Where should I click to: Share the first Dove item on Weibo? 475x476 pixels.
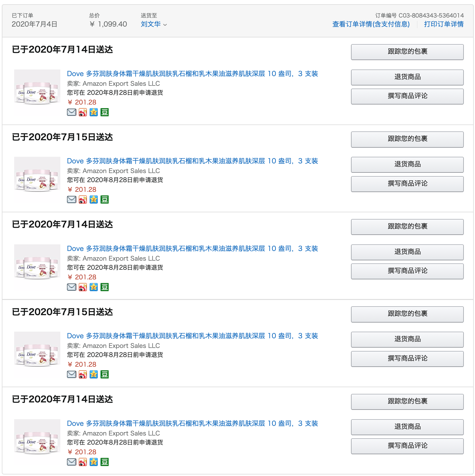click(x=83, y=112)
